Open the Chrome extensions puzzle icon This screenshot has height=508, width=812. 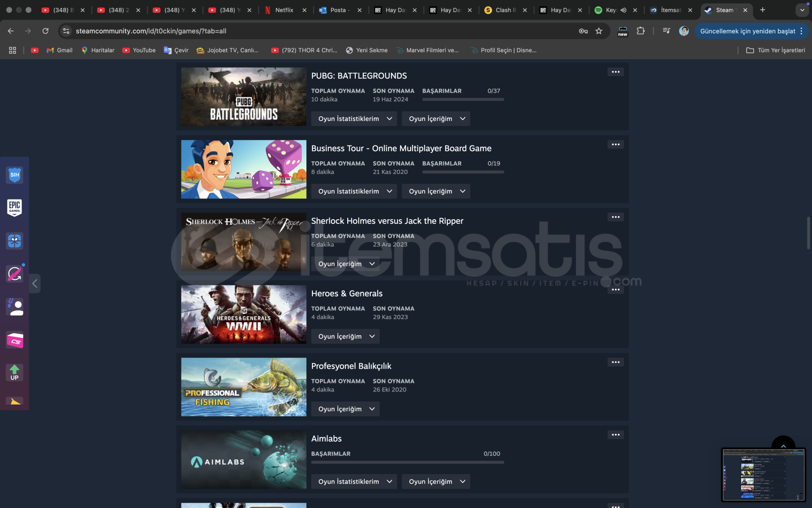point(640,31)
